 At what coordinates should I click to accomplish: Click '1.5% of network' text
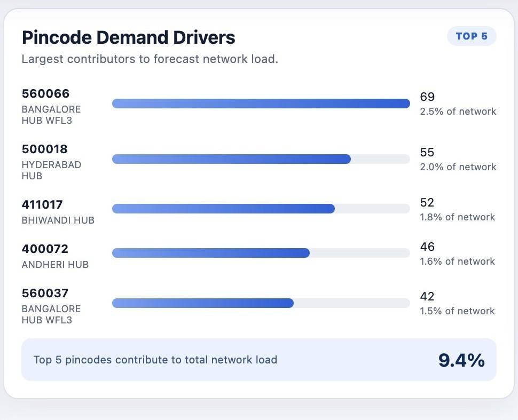(x=457, y=311)
